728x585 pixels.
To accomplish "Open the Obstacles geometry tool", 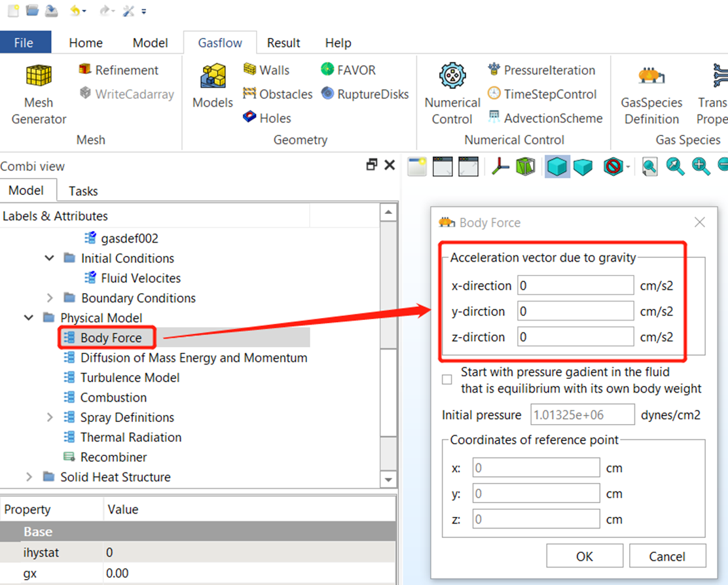I will click(278, 94).
